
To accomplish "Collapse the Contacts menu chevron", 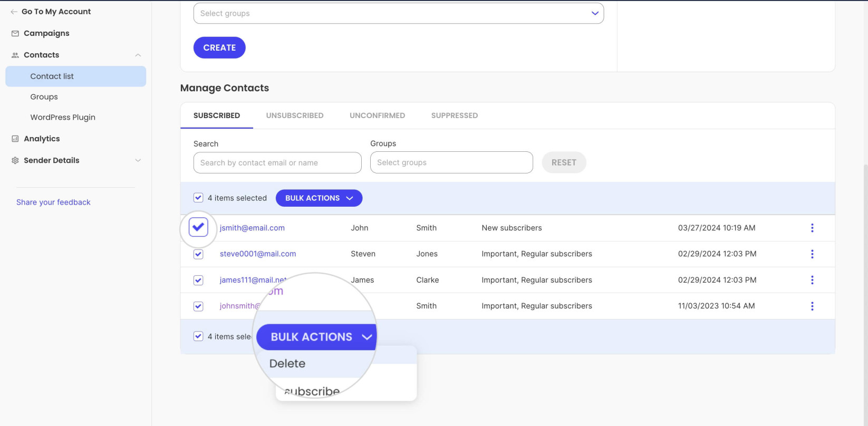I will (138, 55).
